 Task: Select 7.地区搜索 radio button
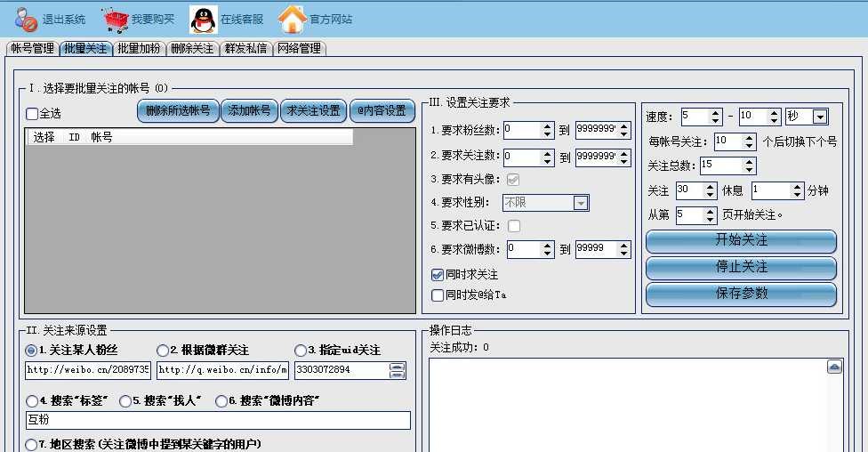click(31, 445)
